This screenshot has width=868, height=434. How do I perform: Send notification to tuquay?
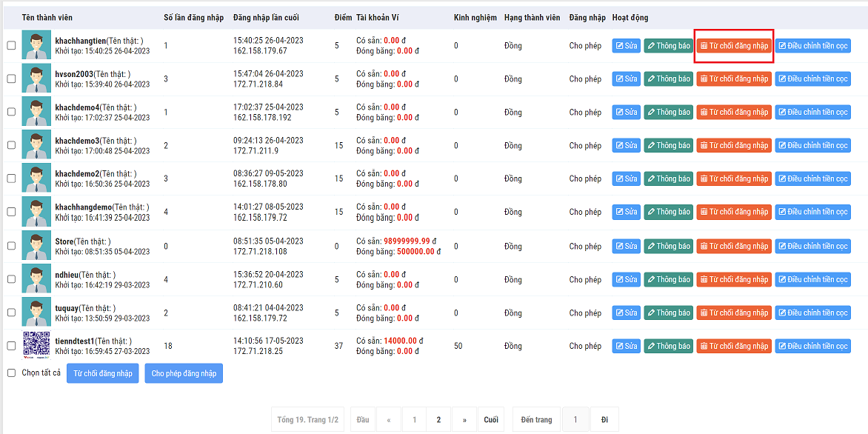pos(668,313)
